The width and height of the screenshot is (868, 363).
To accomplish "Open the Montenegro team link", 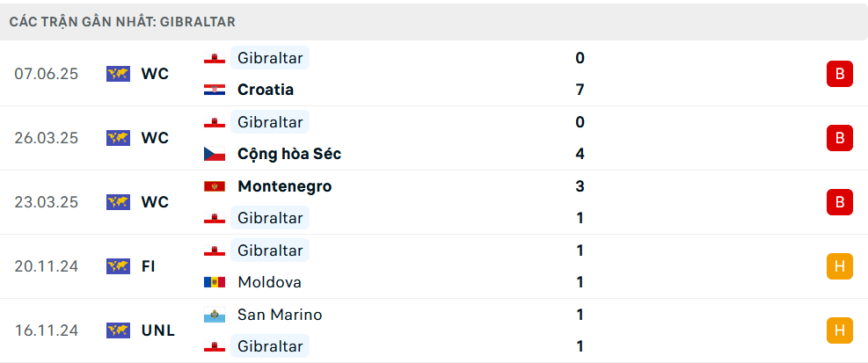I will (285, 186).
